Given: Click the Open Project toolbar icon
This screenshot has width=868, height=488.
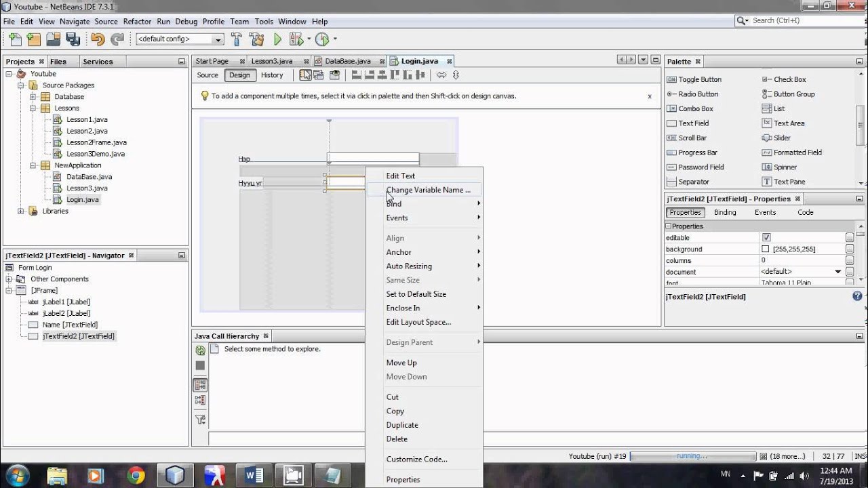Looking at the screenshot, I should [53, 39].
